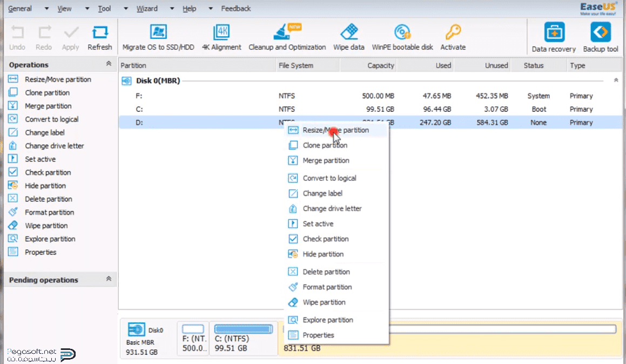Sort by the File System column header
The width and height of the screenshot is (626, 364).
[x=308, y=65]
